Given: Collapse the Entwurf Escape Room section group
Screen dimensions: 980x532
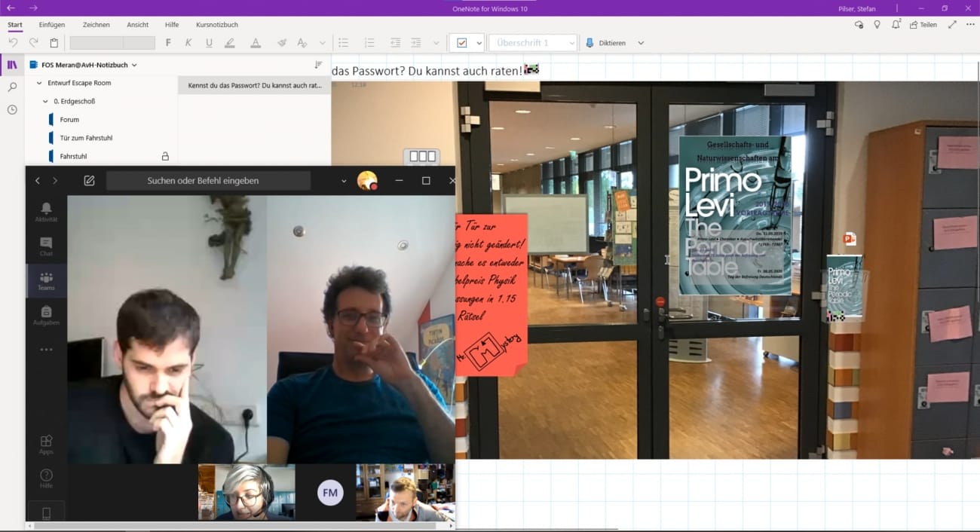Looking at the screenshot, I should [39, 83].
